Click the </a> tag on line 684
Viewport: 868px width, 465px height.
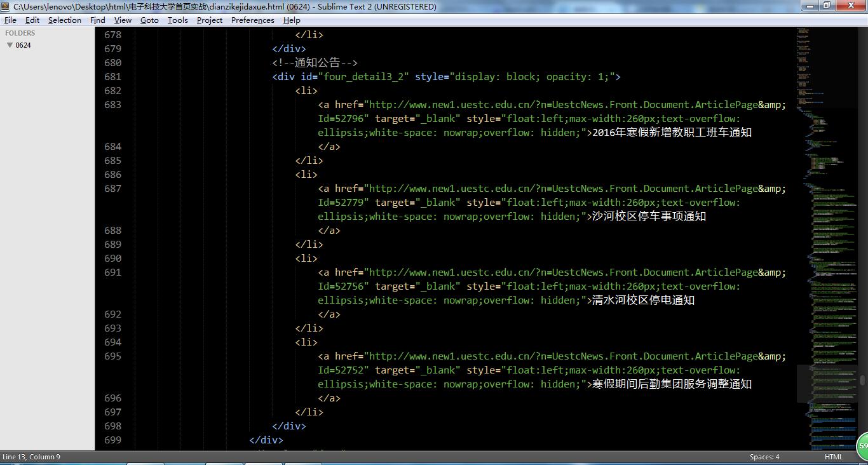point(329,147)
